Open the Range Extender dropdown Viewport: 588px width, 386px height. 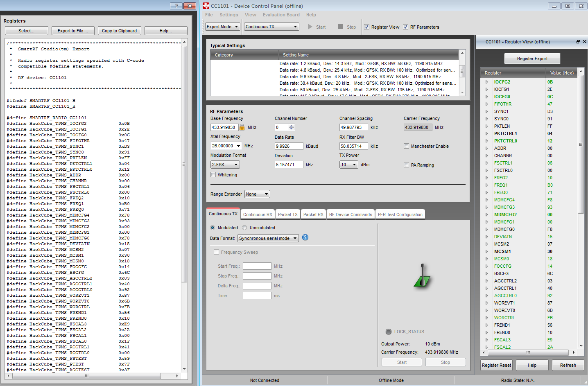[257, 194]
